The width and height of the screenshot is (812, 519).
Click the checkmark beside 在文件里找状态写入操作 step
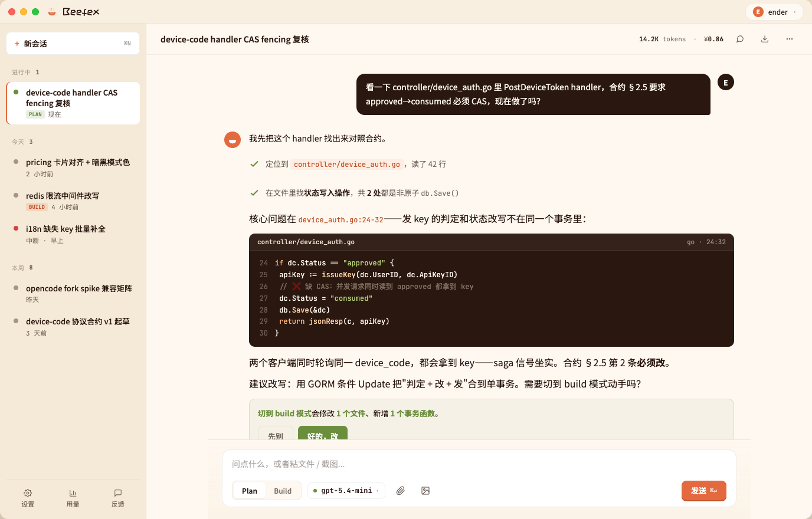[x=254, y=193]
